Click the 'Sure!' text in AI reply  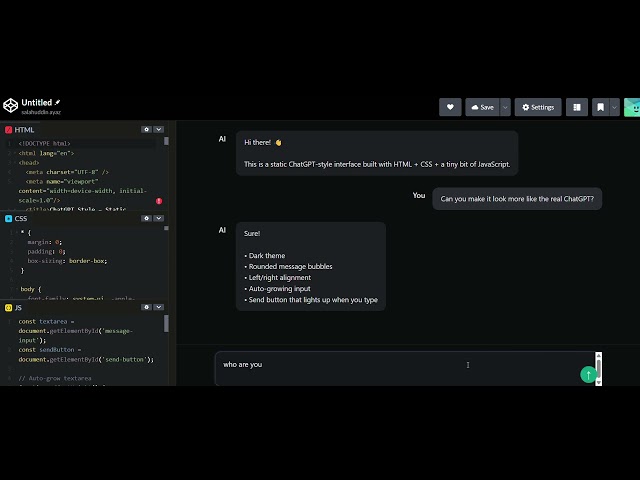tap(252, 233)
